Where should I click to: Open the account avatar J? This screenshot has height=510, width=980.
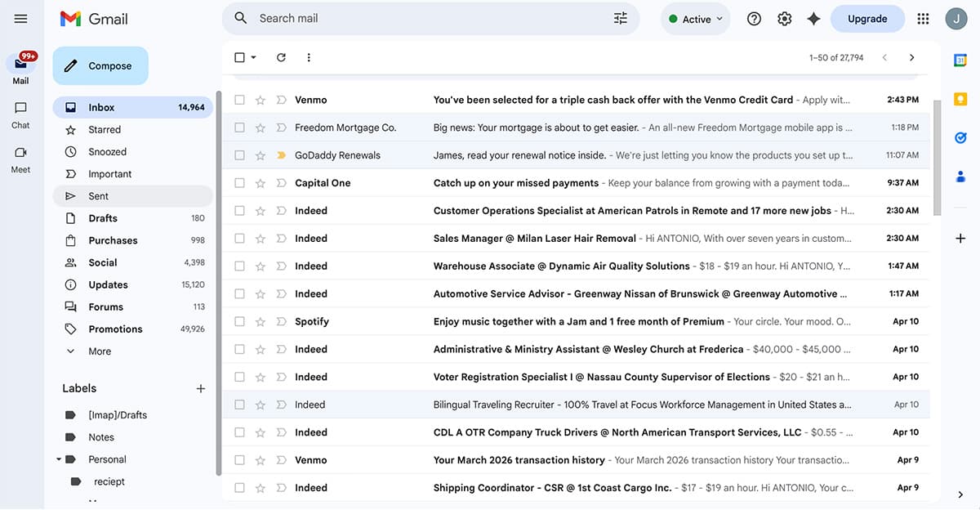pyautogui.click(x=956, y=19)
